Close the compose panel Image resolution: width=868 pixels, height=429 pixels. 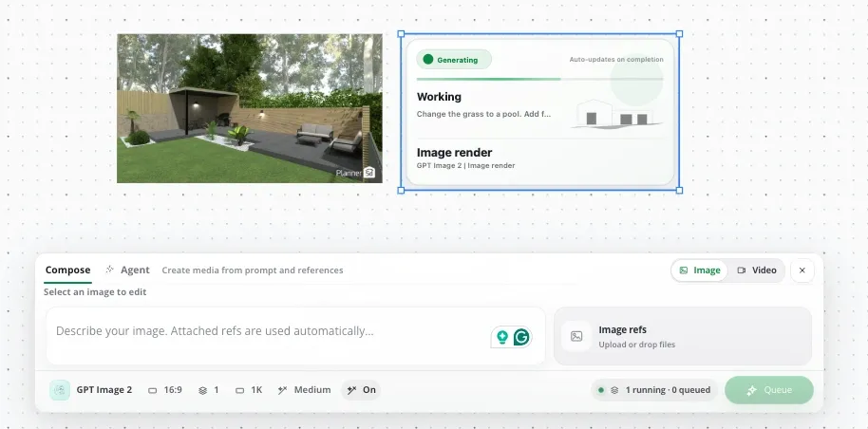tap(802, 270)
